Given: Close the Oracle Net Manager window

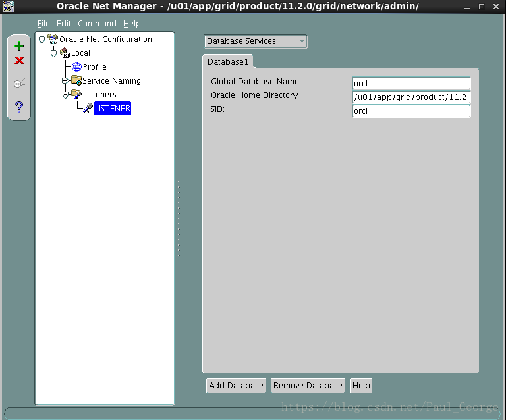Looking at the screenshot, I should (x=496, y=7).
